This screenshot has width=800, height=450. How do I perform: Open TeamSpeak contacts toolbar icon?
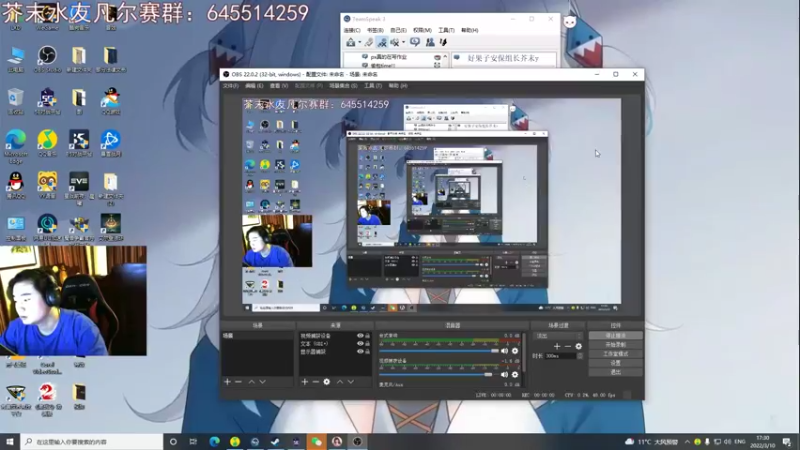(430, 42)
